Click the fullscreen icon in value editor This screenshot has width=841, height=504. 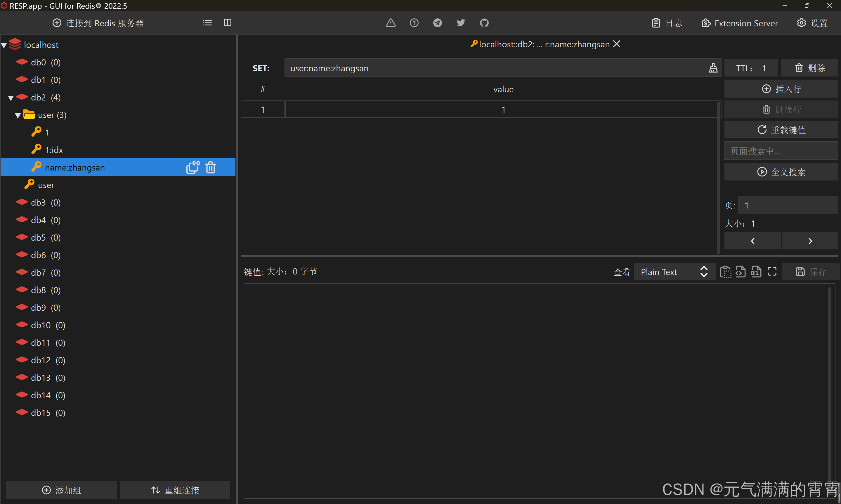click(772, 271)
